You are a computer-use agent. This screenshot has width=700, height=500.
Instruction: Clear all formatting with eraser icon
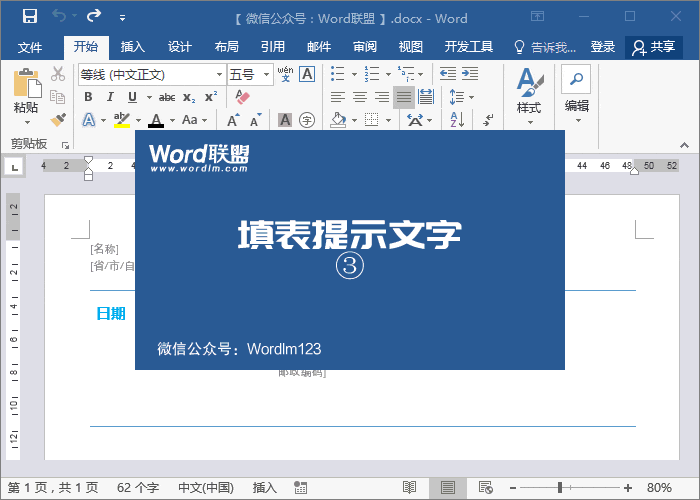tap(242, 97)
